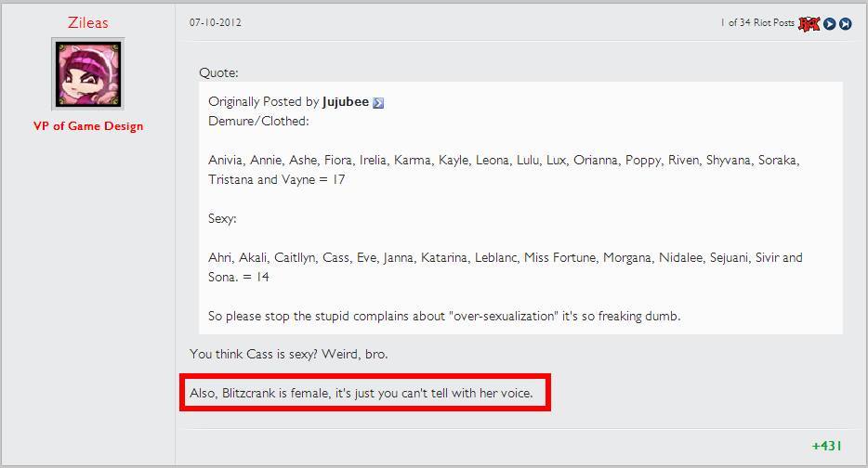The width and height of the screenshot is (868, 468).
Task: View original Jujubee post arrow icon
Action: click(378, 103)
